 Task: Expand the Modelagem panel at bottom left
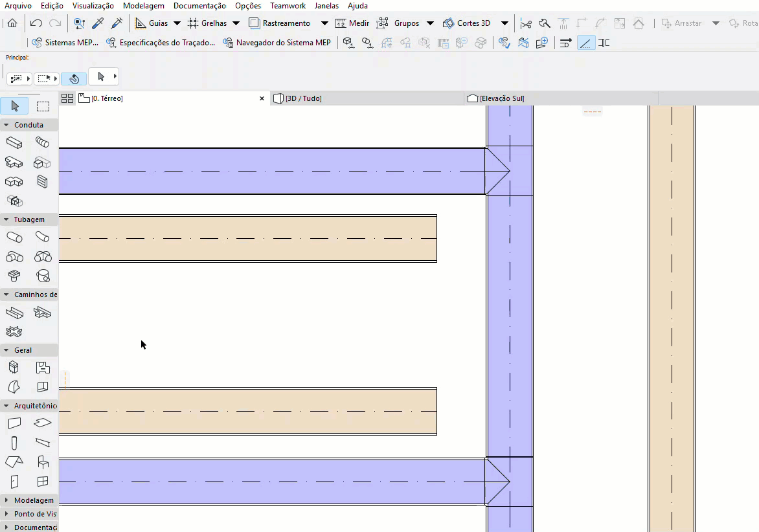click(29, 500)
